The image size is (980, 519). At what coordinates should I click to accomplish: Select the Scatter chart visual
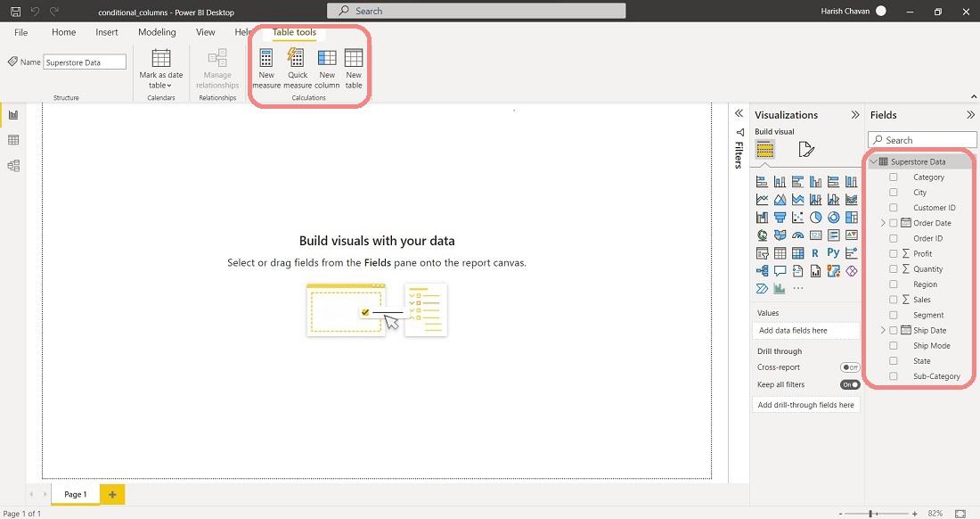click(x=797, y=218)
